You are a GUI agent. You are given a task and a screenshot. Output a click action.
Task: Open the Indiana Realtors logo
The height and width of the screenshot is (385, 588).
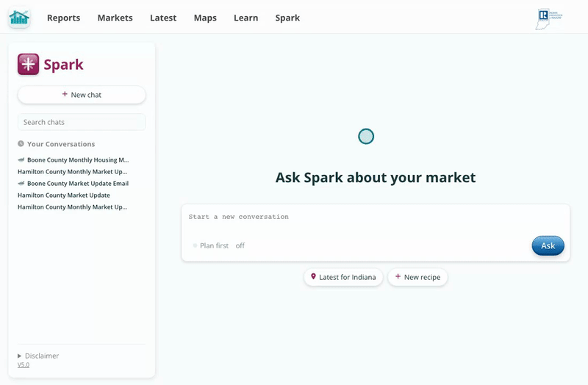[x=548, y=19]
